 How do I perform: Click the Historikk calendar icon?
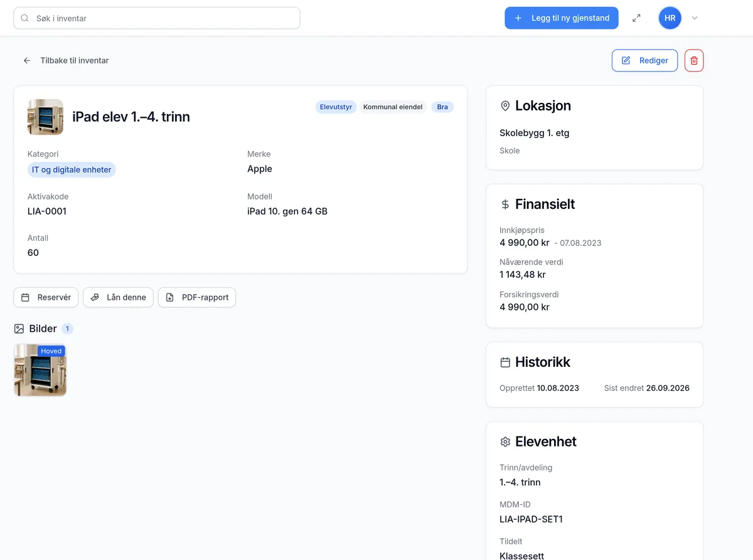(x=505, y=362)
